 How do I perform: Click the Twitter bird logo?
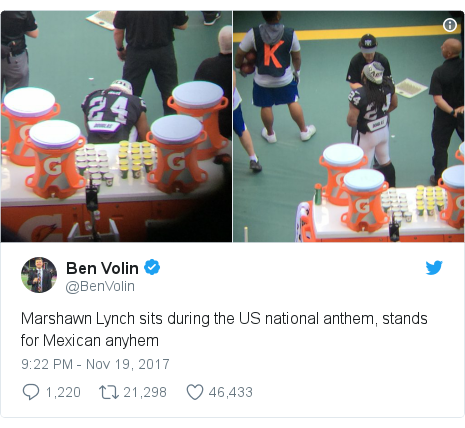[x=434, y=267]
